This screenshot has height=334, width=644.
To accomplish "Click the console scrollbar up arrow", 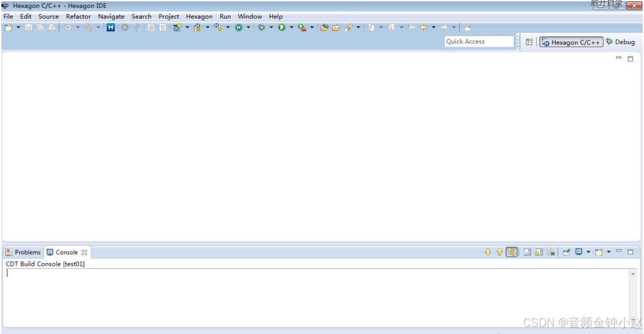I will pyautogui.click(x=633, y=274).
